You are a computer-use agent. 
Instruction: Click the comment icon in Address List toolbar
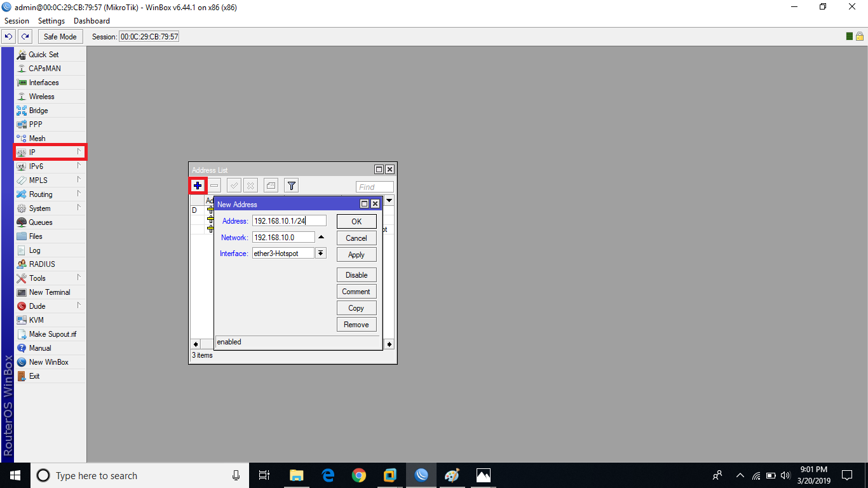[x=270, y=185]
